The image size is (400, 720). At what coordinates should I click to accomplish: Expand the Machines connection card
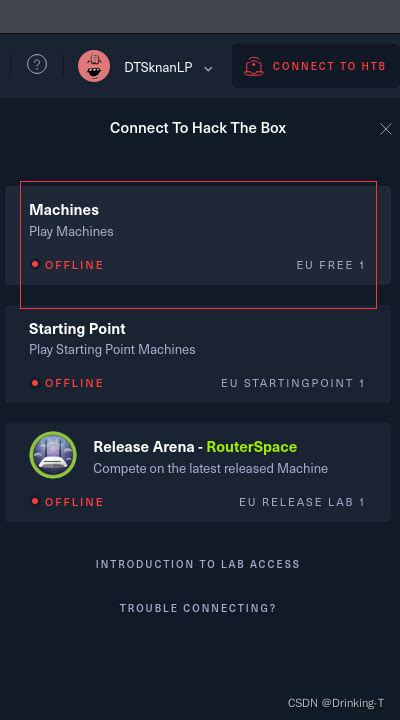[x=198, y=236]
